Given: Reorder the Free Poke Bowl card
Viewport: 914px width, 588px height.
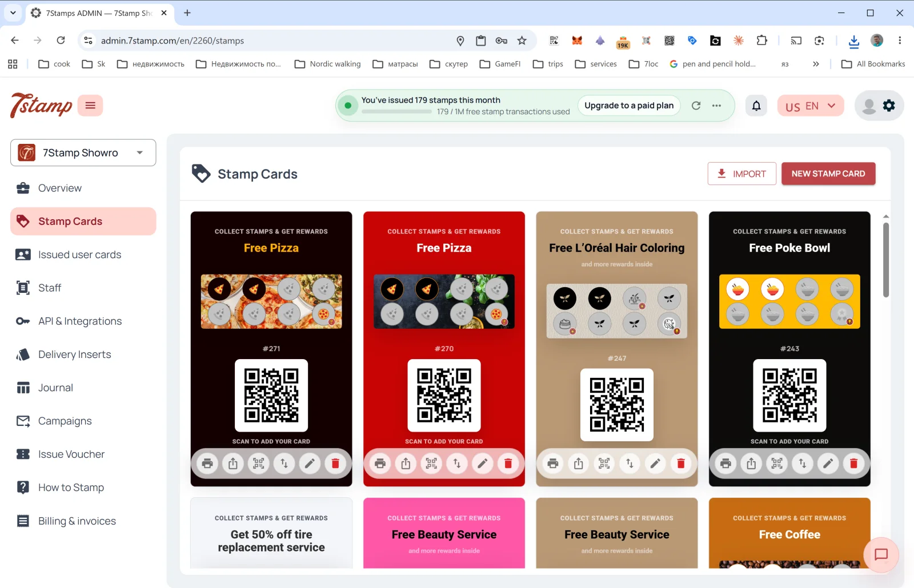Looking at the screenshot, I should pos(803,464).
